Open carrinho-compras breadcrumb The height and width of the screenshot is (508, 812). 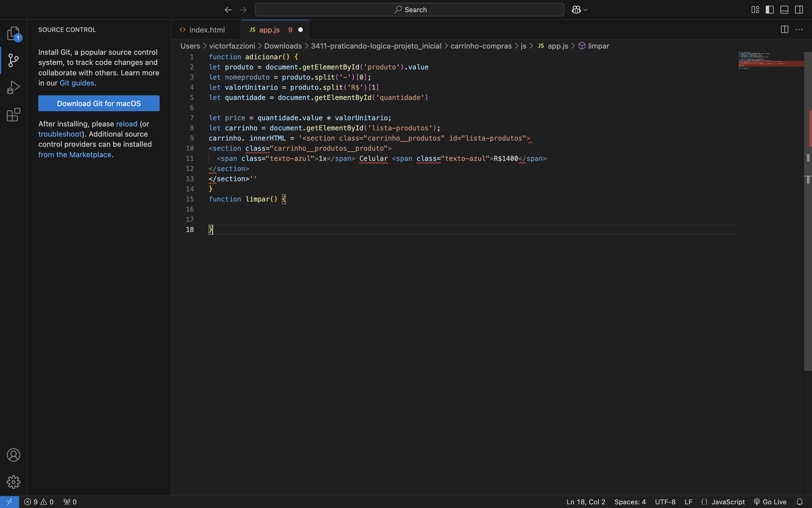[481, 46]
